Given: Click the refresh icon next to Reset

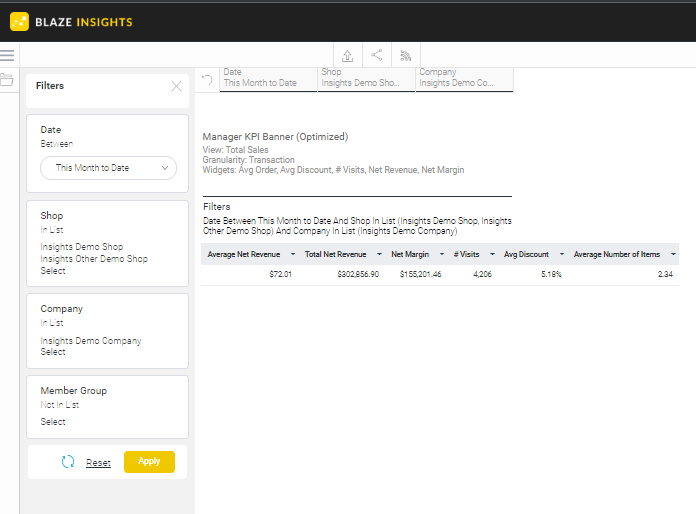Looking at the screenshot, I should [68, 462].
